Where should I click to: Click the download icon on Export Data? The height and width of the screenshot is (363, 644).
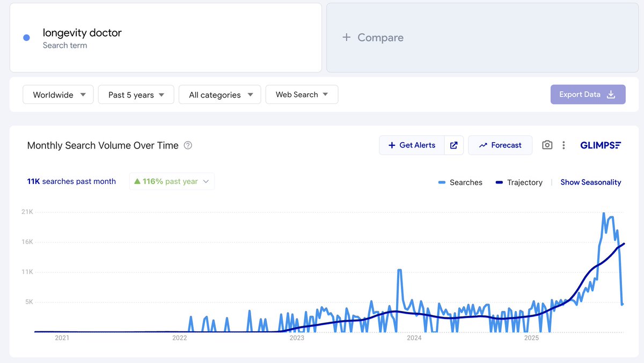[x=611, y=94]
